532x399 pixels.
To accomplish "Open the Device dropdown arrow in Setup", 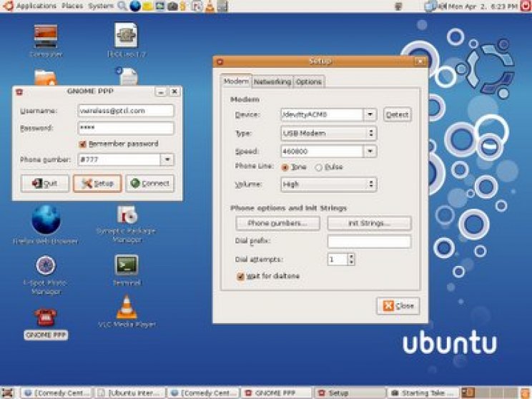I will pyautogui.click(x=370, y=114).
